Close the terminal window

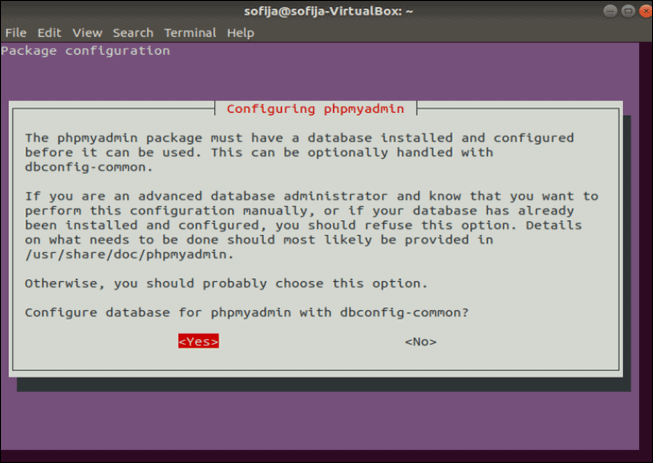pos(646,11)
